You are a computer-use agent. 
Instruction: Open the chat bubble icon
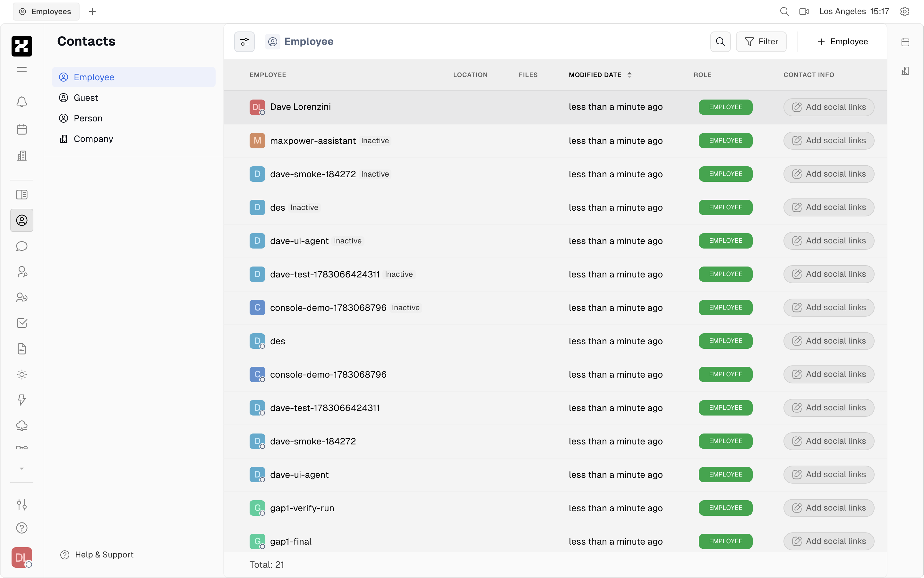[22, 246]
